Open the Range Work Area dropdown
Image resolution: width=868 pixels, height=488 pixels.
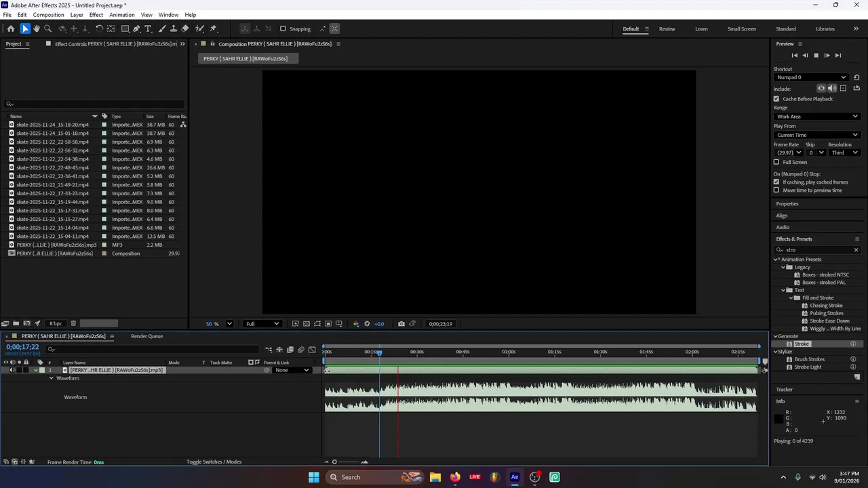tap(817, 117)
